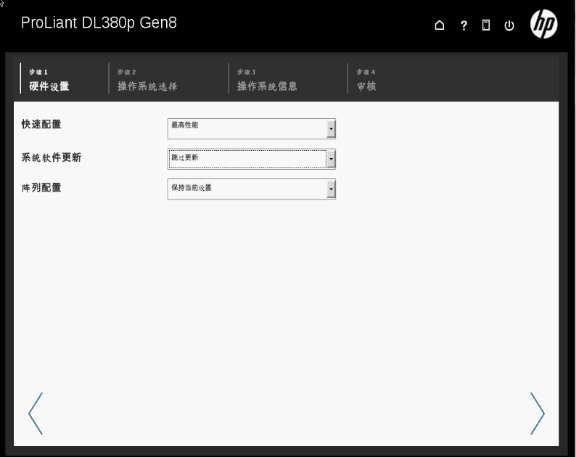Click the system information clipboard icon
576x457 pixels.
point(486,25)
